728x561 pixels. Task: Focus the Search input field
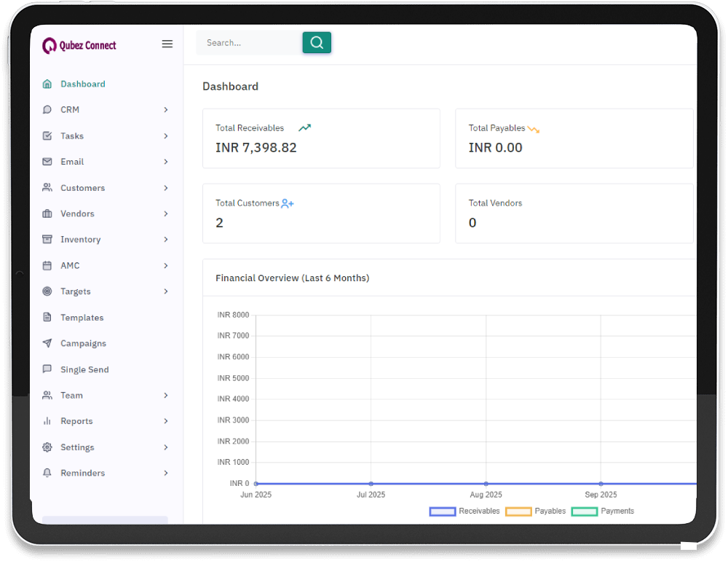[x=249, y=43]
